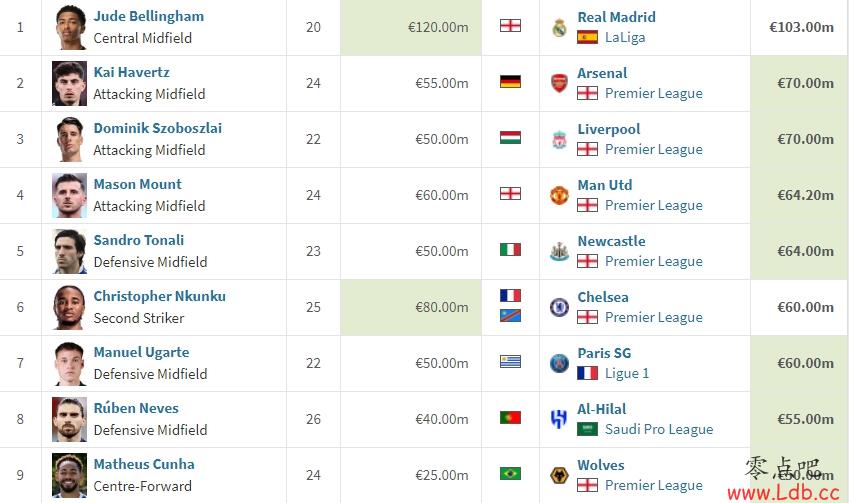Open the LaLiga competition link
The image size is (849, 503).
625,37
